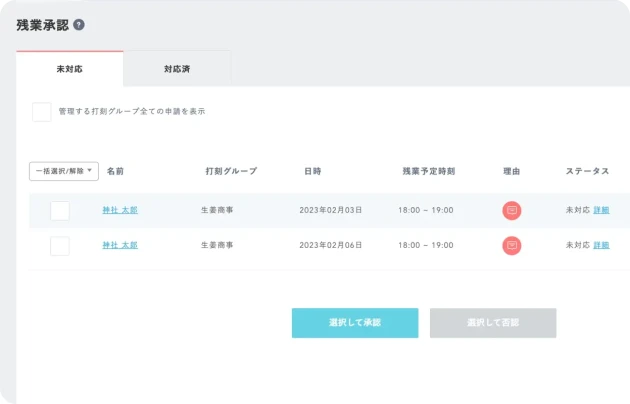Click the 残業予定時刻 column header
Screen dimensions: 630x404
point(428,171)
